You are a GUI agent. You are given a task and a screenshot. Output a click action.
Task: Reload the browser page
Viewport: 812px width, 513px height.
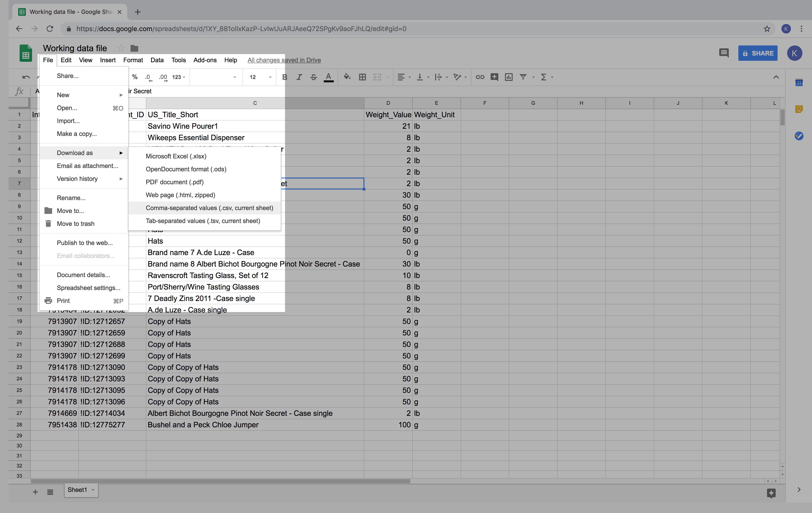50,29
